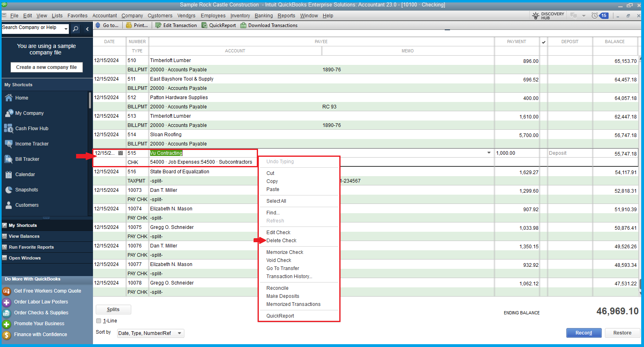Open the Banking menu
Viewport: 644px width, 347px height.
point(264,16)
